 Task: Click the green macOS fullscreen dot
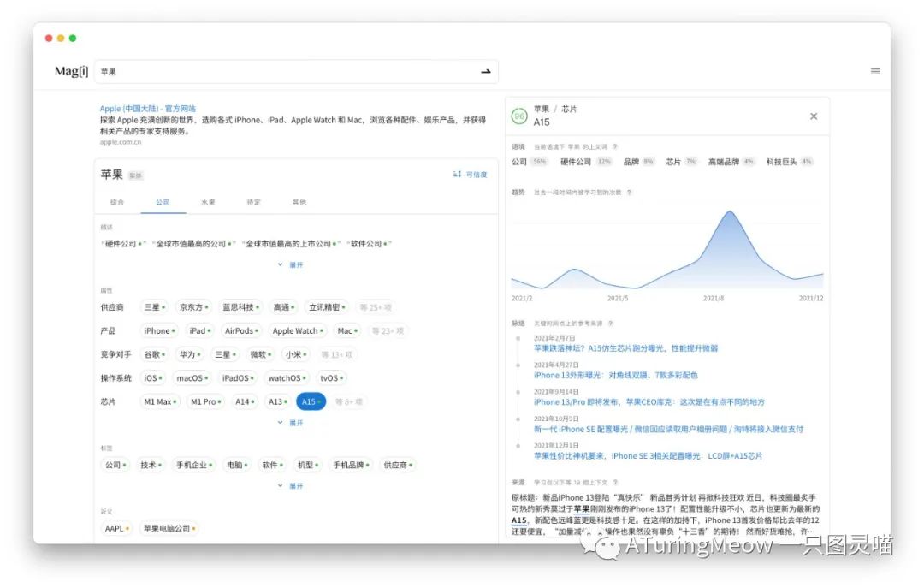click(x=73, y=38)
